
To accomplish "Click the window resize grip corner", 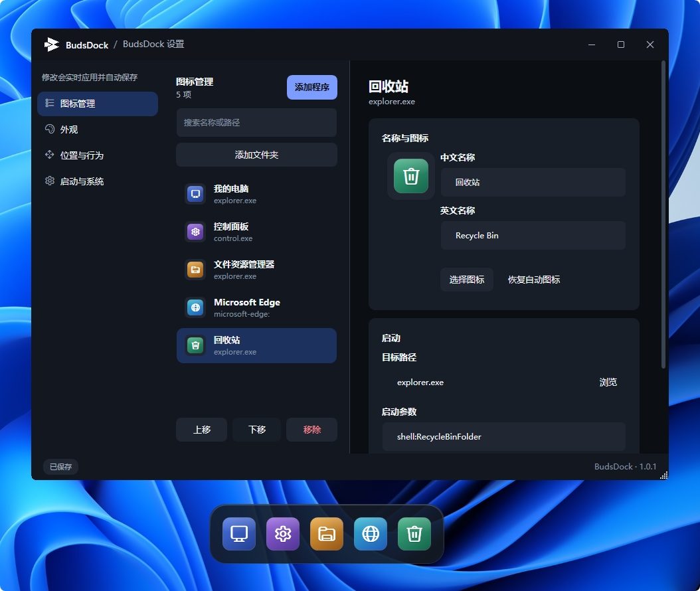I will click(x=664, y=475).
